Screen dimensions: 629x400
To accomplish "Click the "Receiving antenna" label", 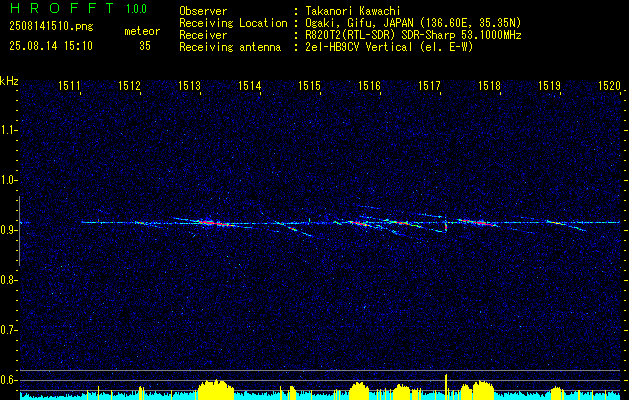I will point(230,47).
